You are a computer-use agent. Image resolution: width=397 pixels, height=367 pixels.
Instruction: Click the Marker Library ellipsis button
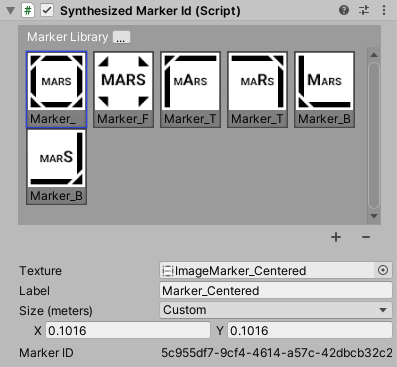coord(121,37)
